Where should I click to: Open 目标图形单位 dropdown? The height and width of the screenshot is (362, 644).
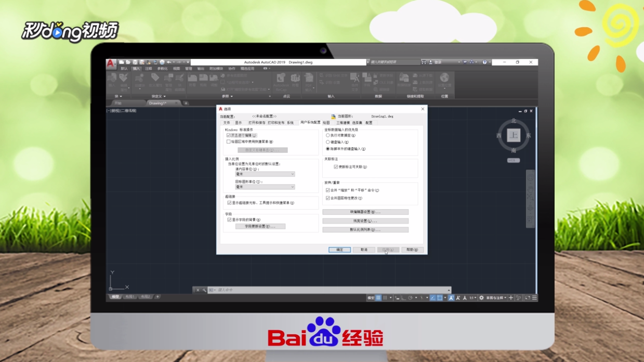click(x=265, y=187)
